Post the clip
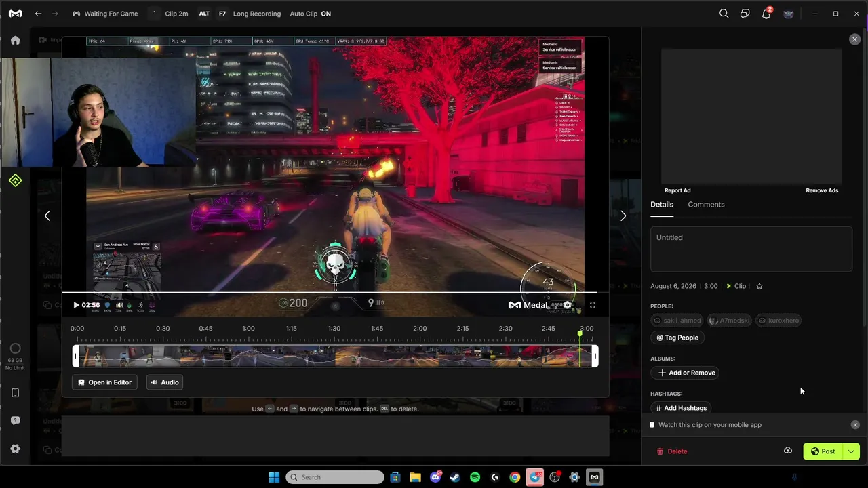868x488 pixels. (x=823, y=451)
